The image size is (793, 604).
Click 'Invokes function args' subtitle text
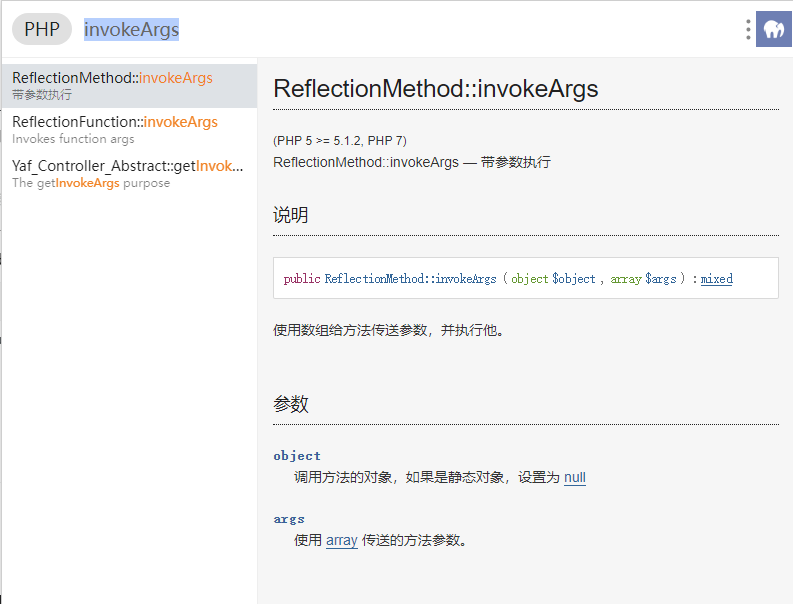tap(73, 139)
